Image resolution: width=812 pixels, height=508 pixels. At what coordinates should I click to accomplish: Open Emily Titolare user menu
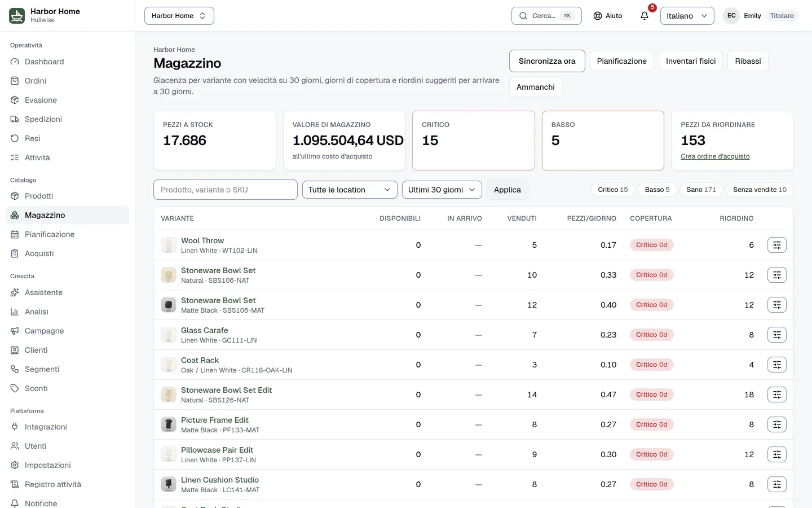(761, 16)
